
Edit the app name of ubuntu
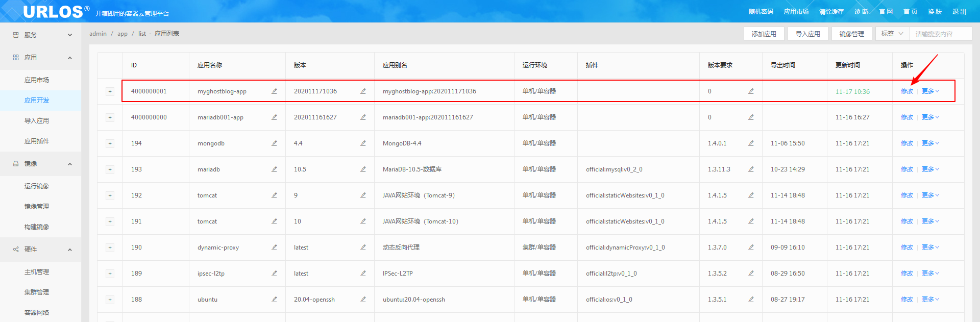point(274,300)
